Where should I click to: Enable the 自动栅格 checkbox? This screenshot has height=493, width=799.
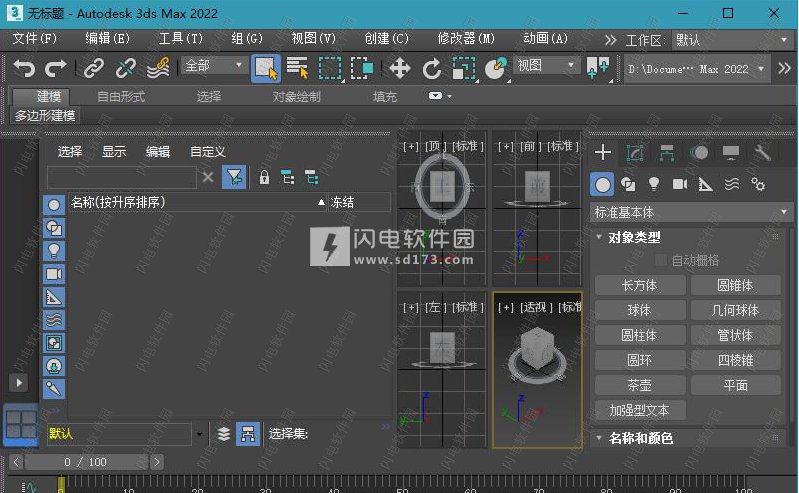point(660,260)
